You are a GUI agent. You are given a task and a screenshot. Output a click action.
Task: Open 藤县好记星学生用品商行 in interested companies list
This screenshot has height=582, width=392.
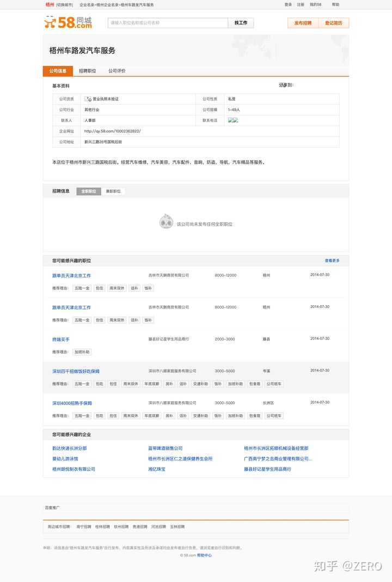267,469
